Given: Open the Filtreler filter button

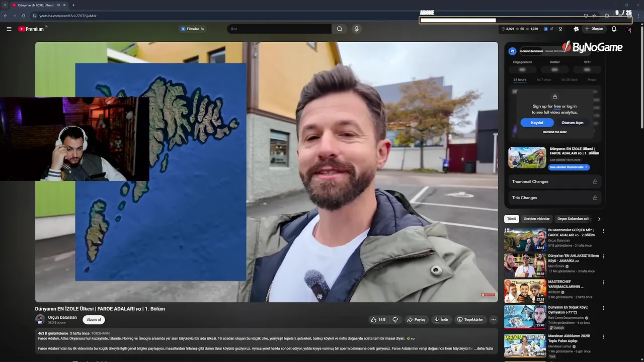Looking at the screenshot, I should (x=193, y=29).
